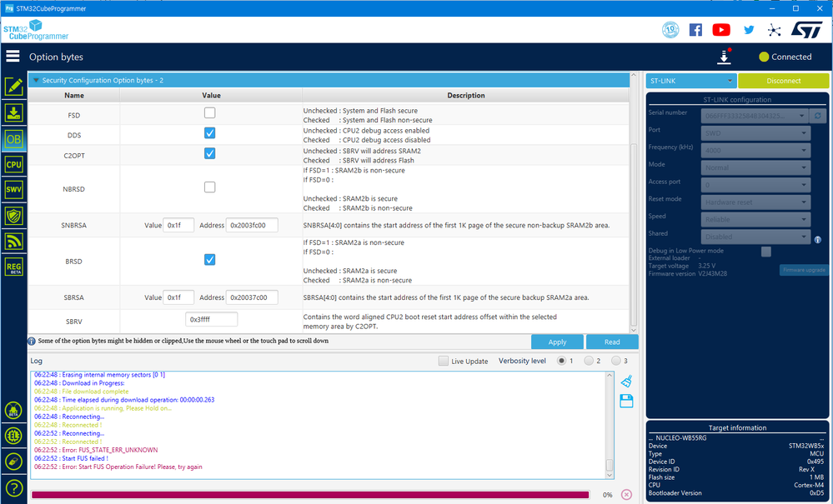Open the hamburger main menu
The image size is (833, 504).
13,57
